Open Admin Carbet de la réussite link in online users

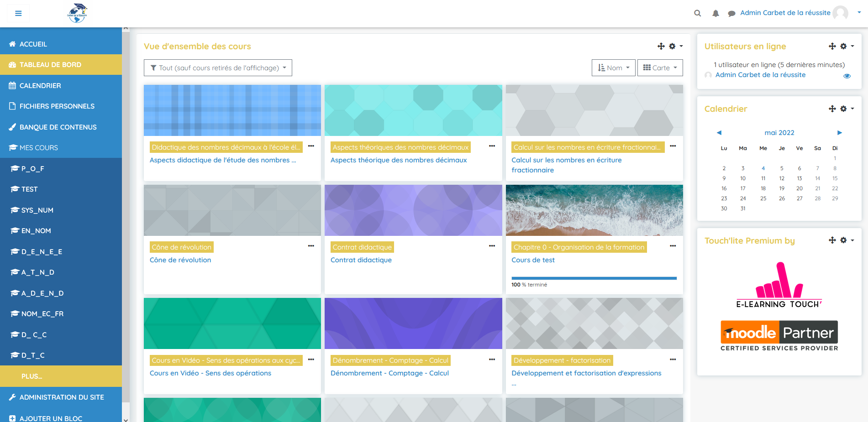coord(760,75)
